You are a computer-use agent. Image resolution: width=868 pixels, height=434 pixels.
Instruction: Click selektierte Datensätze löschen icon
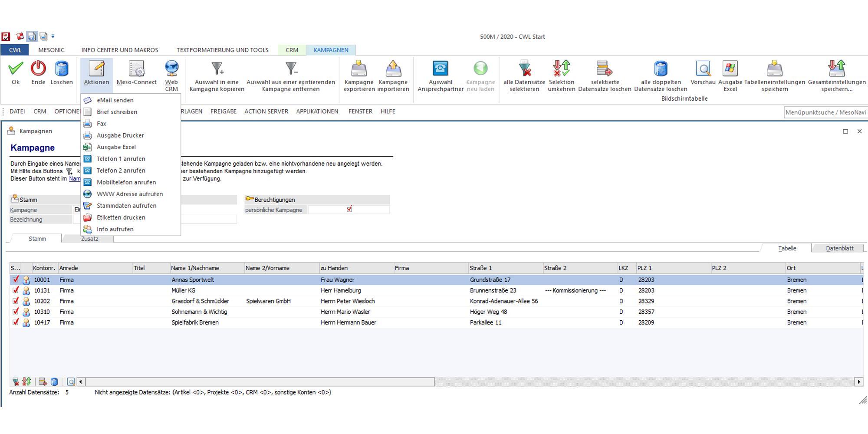pyautogui.click(x=605, y=69)
